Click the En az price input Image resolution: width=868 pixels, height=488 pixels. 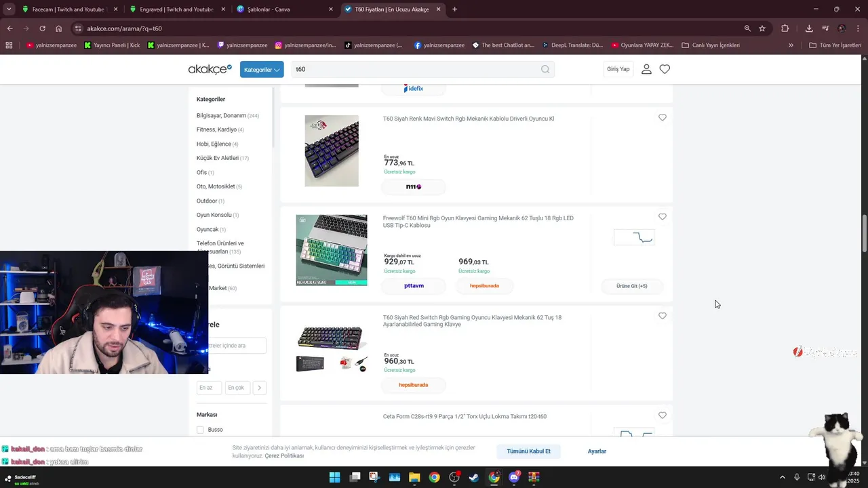click(209, 388)
